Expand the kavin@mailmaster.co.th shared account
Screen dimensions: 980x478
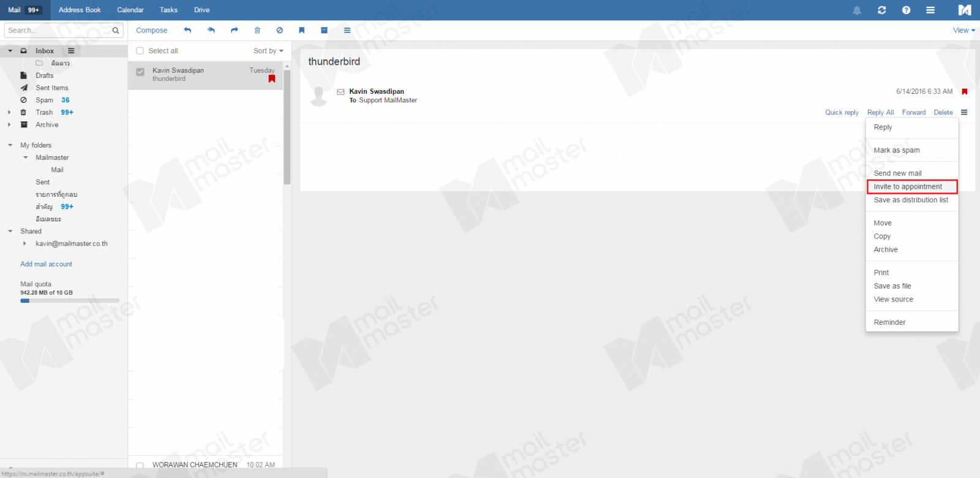24,243
